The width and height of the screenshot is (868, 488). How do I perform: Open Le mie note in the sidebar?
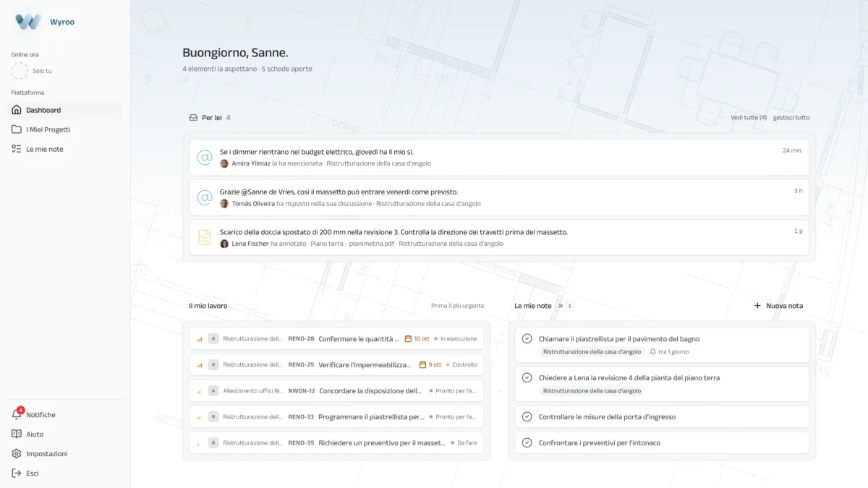(65, 149)
